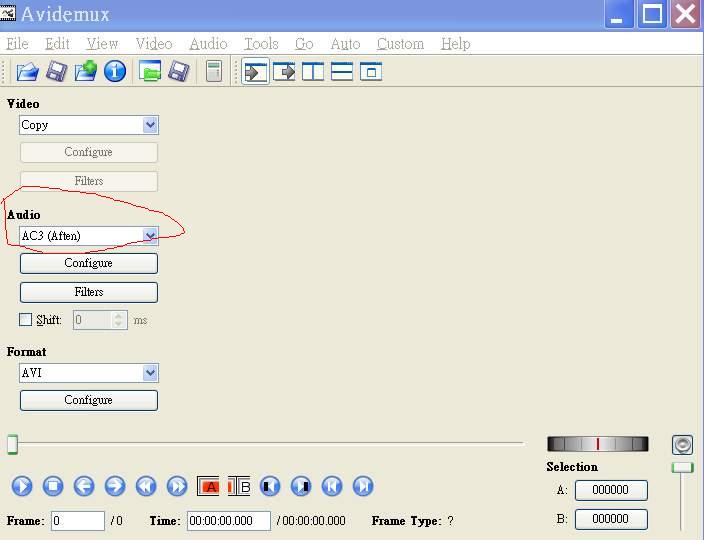
Task: Click the jog shuttle wheel control
Action: coord(598,444)
